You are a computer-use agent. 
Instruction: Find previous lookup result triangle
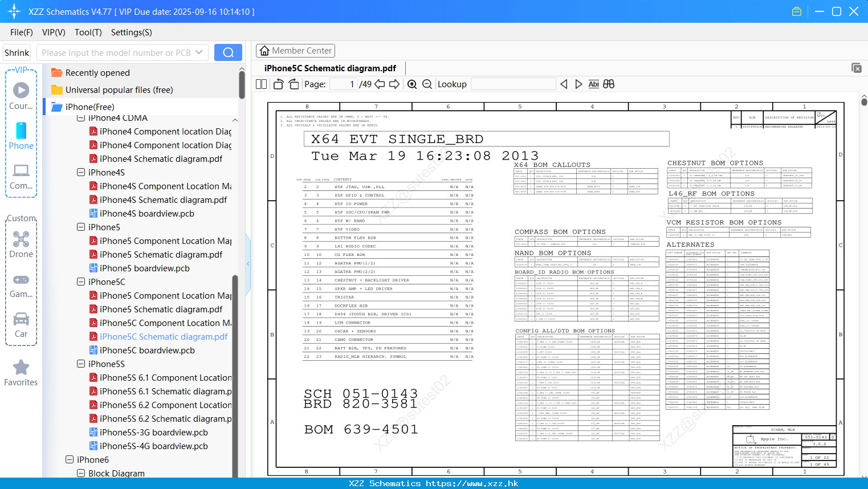point(564,84)
